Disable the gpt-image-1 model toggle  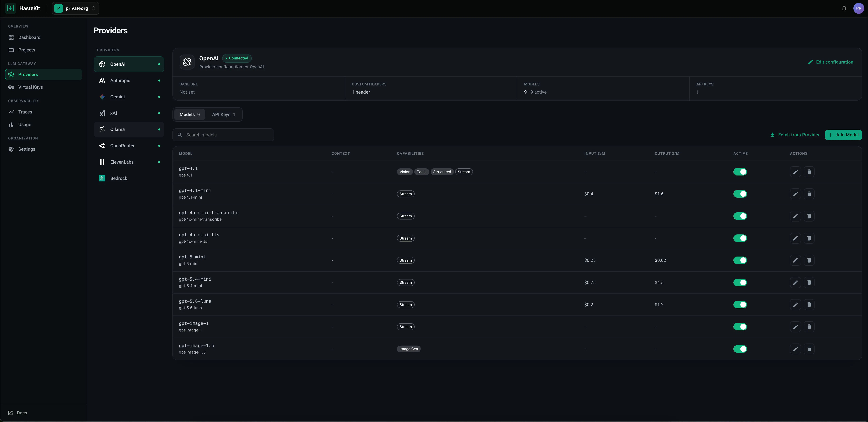click(x=740, y=327)
